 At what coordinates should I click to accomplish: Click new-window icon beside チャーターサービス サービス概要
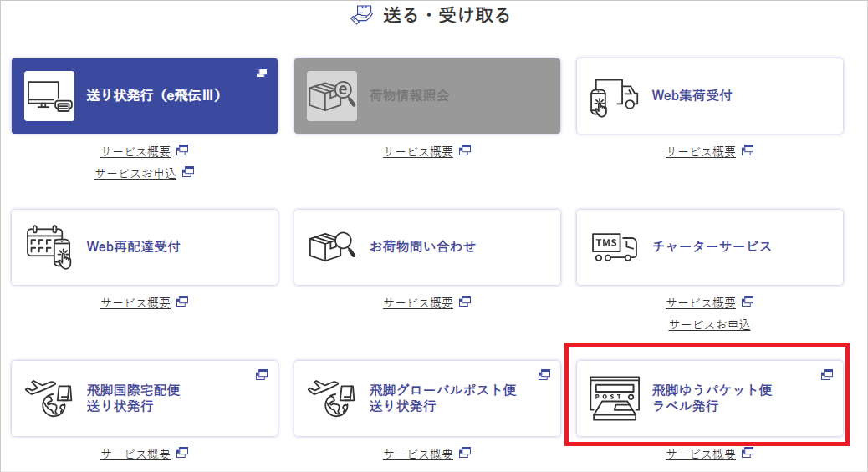[x=748, y=301]
